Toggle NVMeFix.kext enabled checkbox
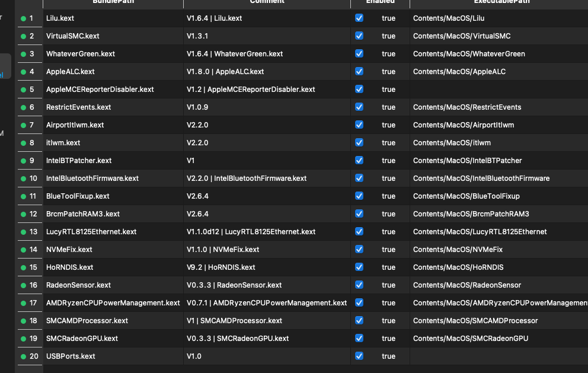Screen dimensions: 588x373 click(x=359, y=249)
